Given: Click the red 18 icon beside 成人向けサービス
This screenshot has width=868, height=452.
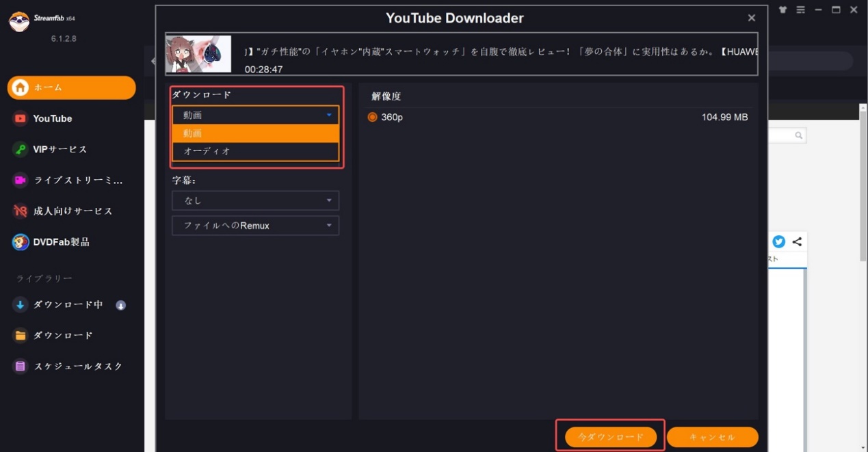Looking at the screenshot, I should 21,211.
